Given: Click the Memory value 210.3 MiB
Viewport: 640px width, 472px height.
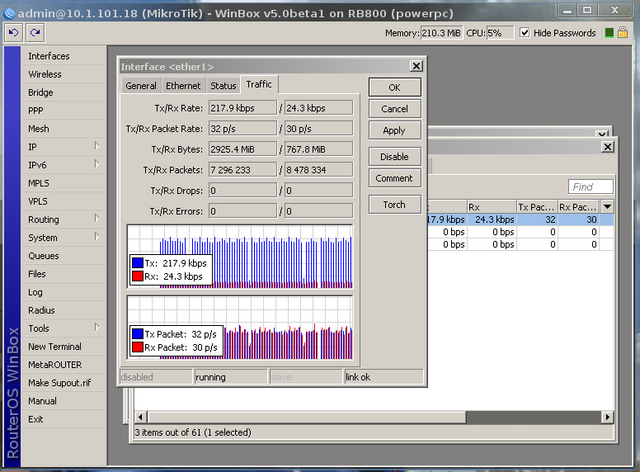Looking at the screenshot, I should (x=441, y=33).
